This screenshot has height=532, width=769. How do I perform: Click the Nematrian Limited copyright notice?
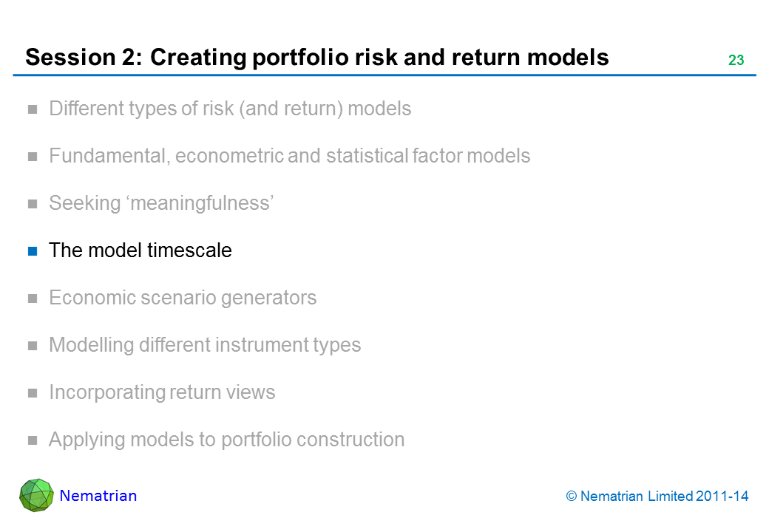pos(657,497)
